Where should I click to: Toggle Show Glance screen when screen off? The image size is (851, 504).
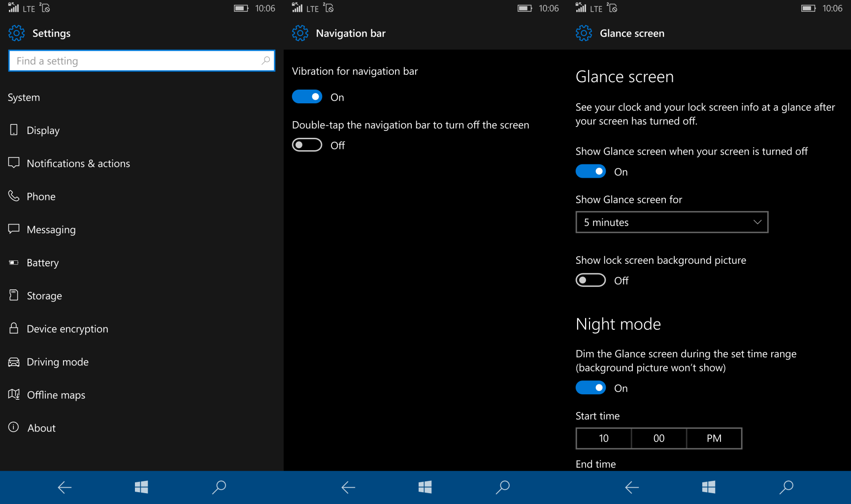[591, 171]
